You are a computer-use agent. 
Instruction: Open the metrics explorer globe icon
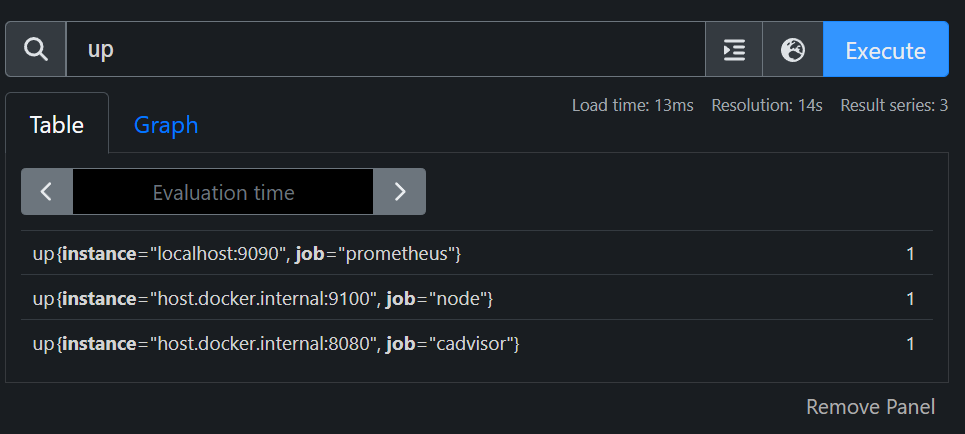pyautogui.click(x=793, y=50)
